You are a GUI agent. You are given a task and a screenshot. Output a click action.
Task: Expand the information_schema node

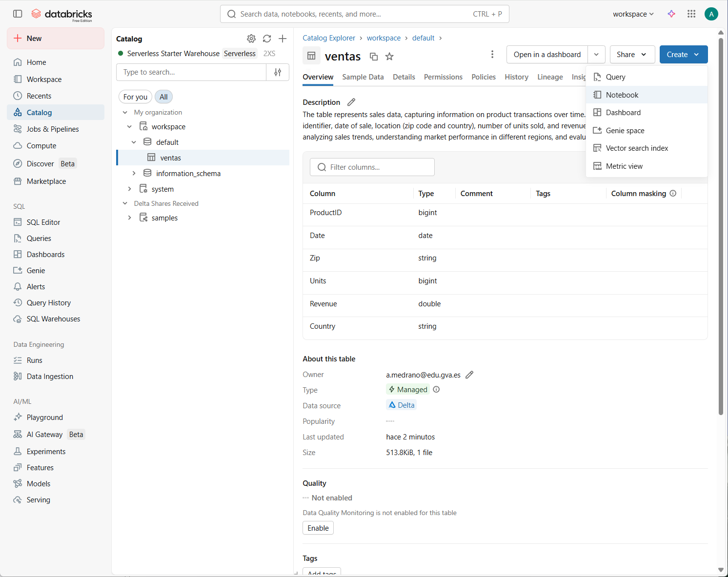[x=134, y=173]
